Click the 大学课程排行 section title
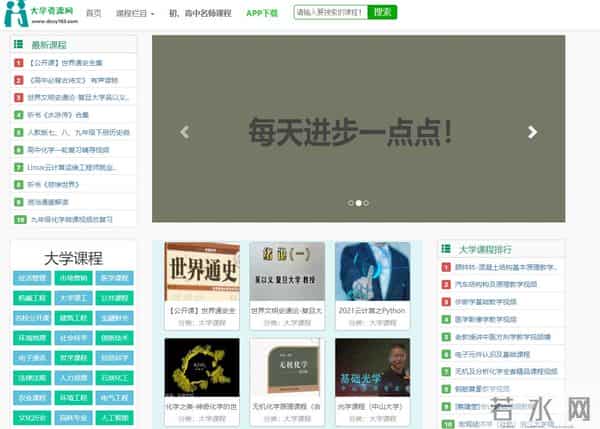The width and height of the screenshot is (600, 429). [x=485, y=250]
